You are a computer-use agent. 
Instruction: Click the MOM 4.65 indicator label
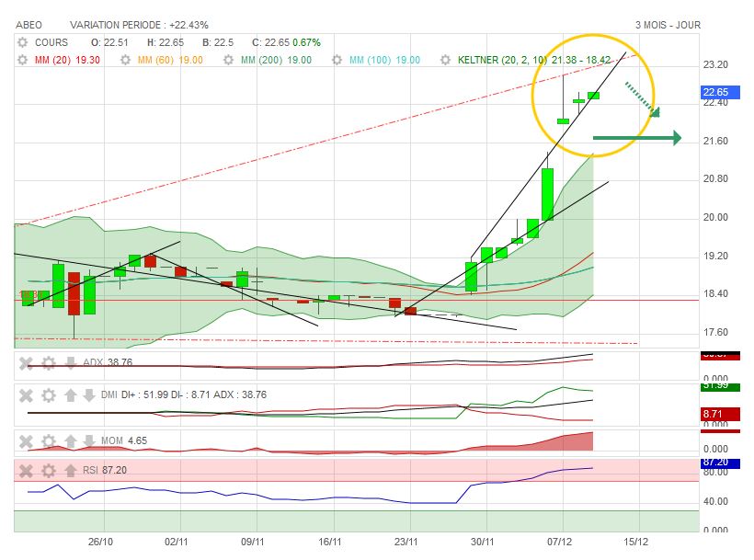(124, 440)
